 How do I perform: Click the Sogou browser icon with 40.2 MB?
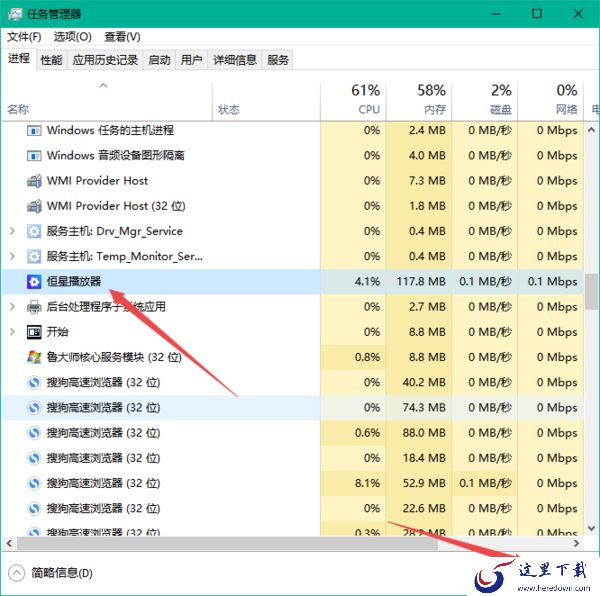(34, 383)
